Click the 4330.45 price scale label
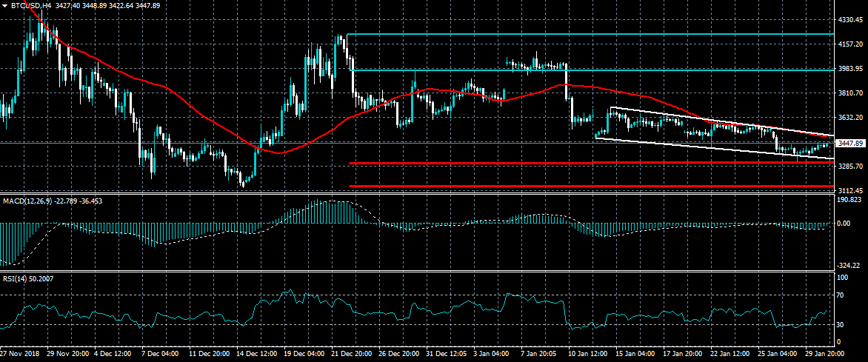 (x=851, y=19)
